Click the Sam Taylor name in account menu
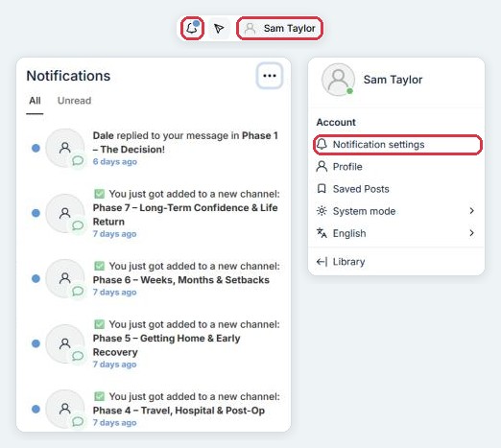 (393, 80)
